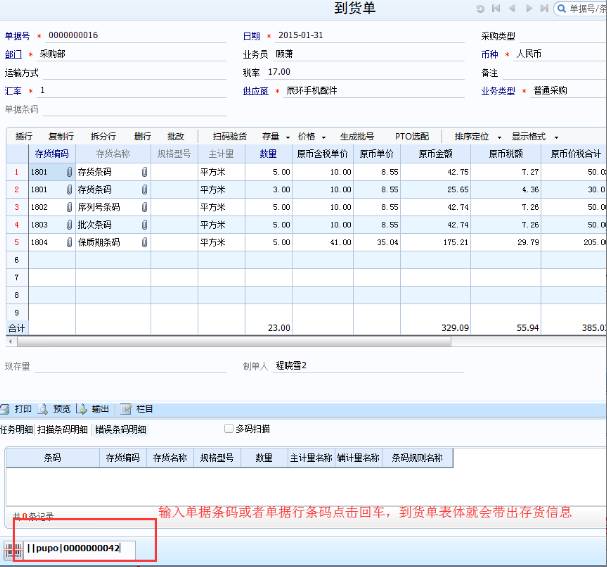Image resolution: width=607 pixels, height=567 pixels.
Task: Go to the first record navigation arrow
Action: point(497,8)
